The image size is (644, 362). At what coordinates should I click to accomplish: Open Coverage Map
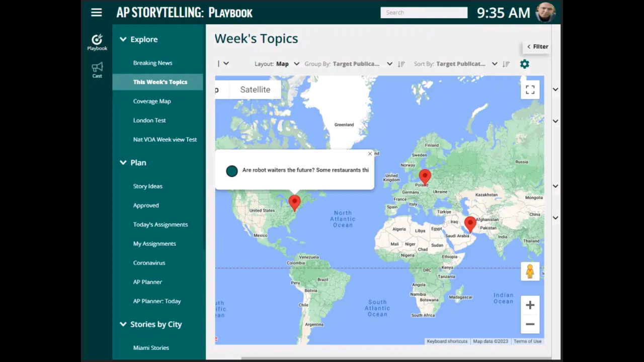[152, 101]
